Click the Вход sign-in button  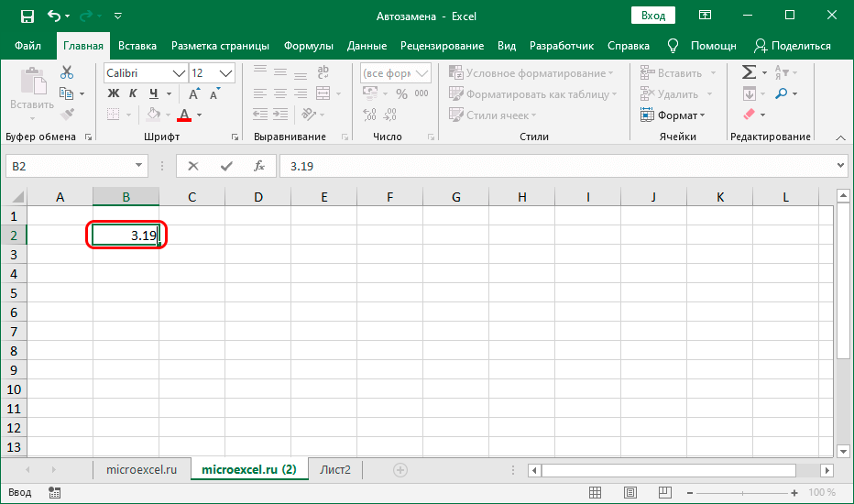click(x=653, y=16)
